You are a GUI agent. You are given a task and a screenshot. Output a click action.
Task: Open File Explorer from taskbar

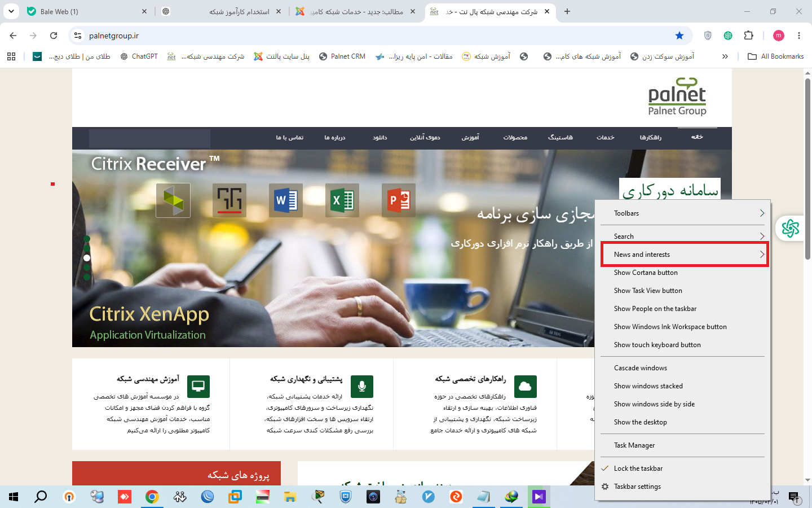tap(290, 497)
